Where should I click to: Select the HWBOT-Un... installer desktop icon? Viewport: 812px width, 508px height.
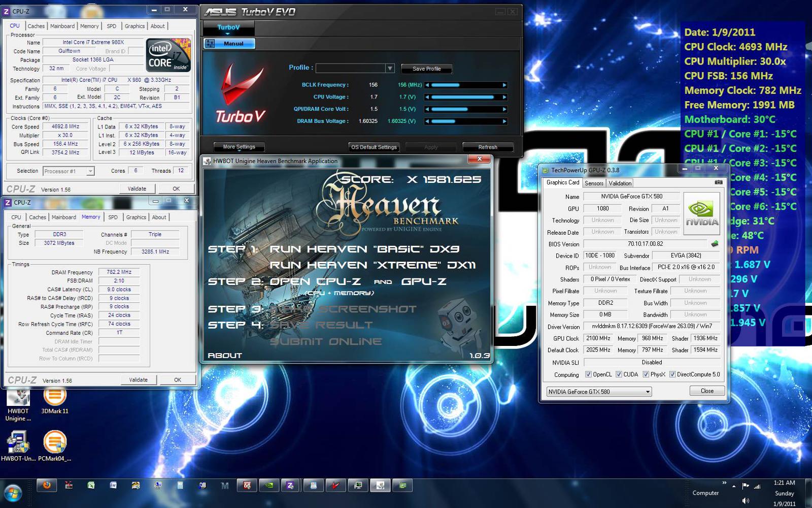point(18,446)
